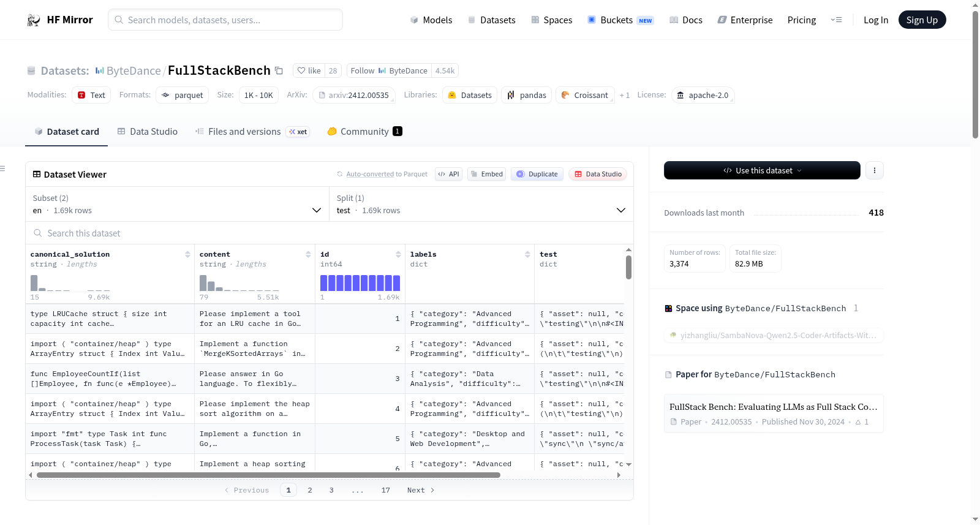980x525 pixels.
Task: Go to page 3 of rows
Action: 331,490
